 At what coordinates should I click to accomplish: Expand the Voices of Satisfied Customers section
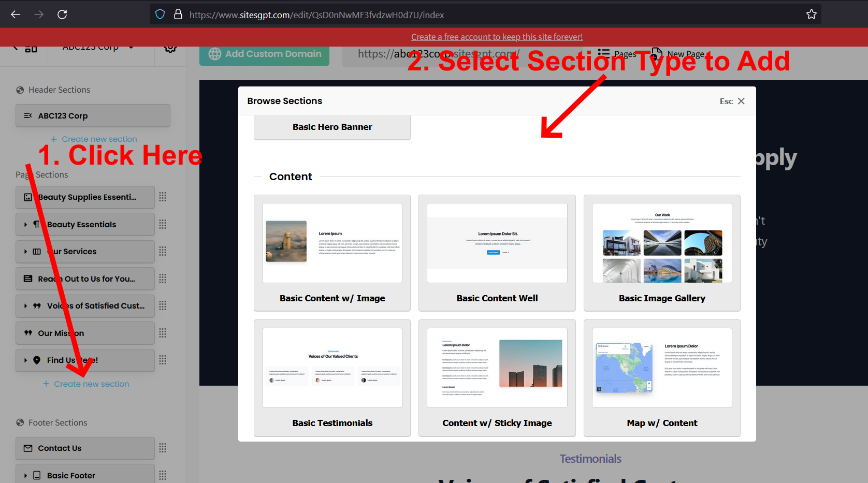pyautogui.click(x=25, y=306)
